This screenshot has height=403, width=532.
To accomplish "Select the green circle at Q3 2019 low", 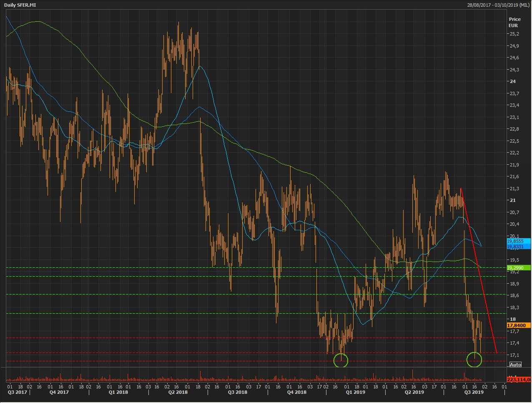I will coord(474,359).
